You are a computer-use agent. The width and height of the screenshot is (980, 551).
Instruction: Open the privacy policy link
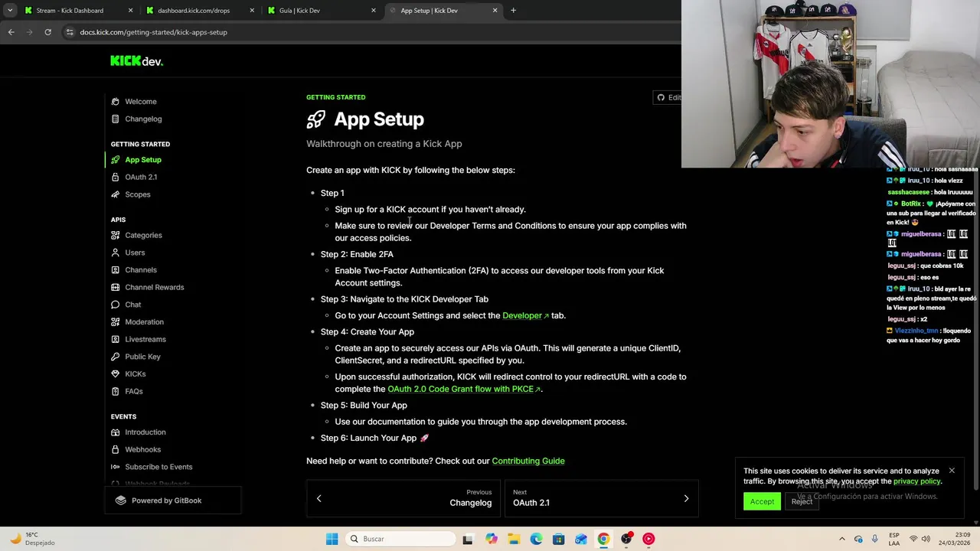tap(916, 481)
